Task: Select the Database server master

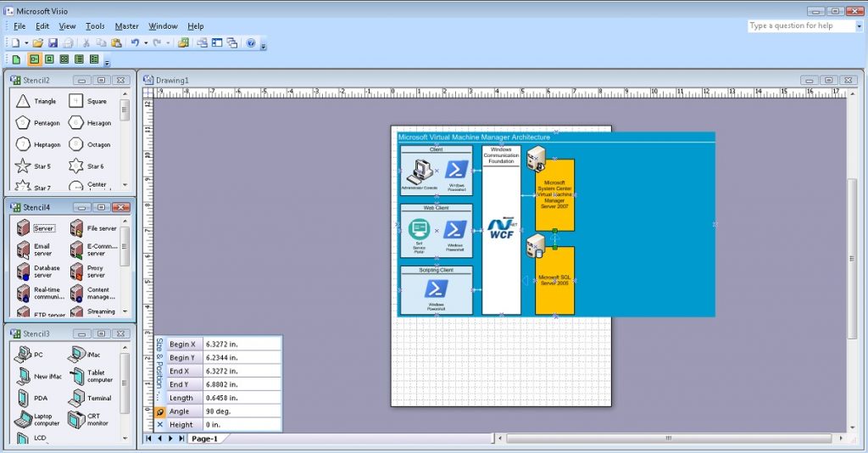Action: (38, 271)
